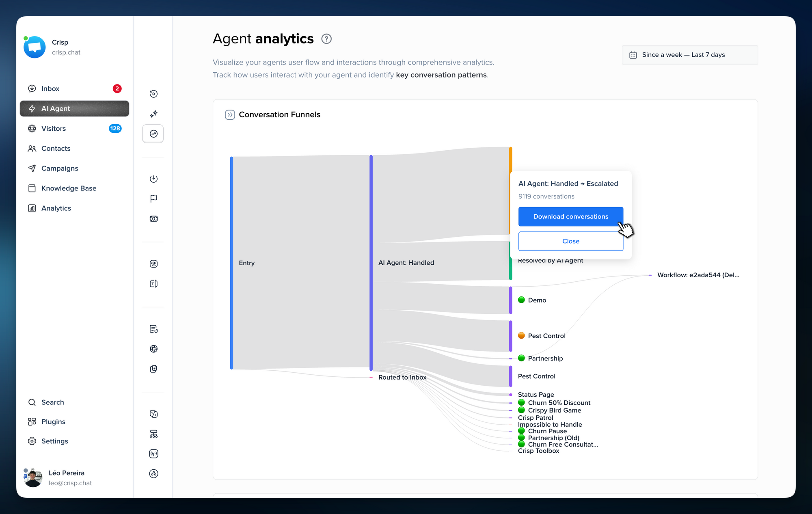Screen dimensions: 812x514
Task: Select the broadcast signal icon
Action: click(153, 454)
